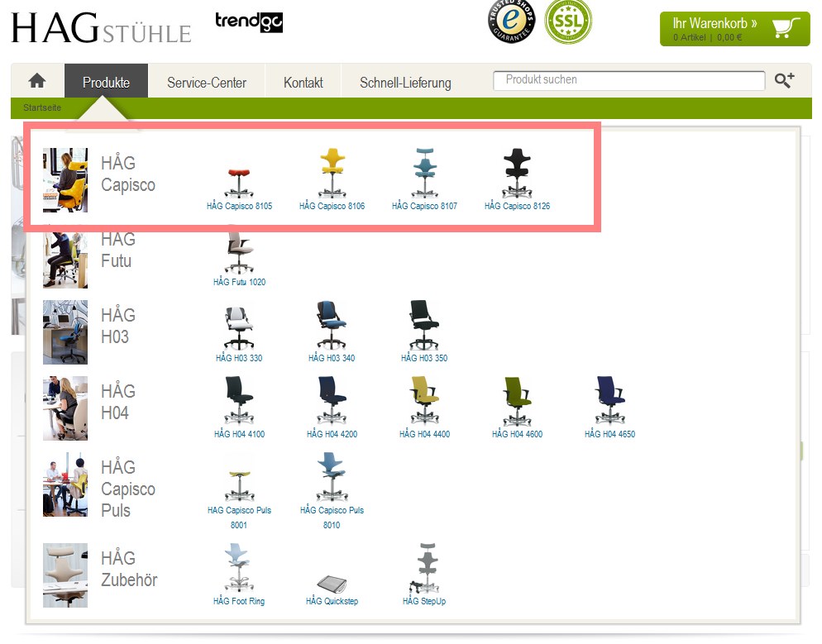Screen dimensions: 822x644
Task: Select the red HÅG Capisco 8105 chair image
Action: click(x=239, y=183)
